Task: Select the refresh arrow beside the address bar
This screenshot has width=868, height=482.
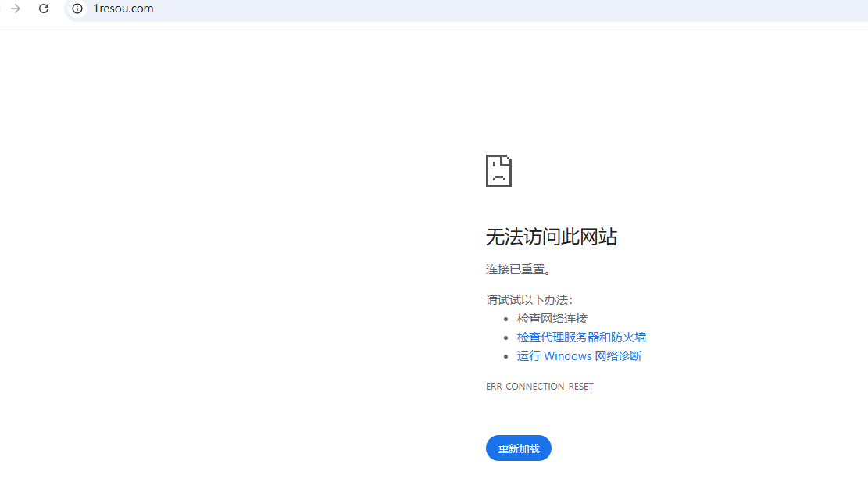Action: click(x=43, y=9)
